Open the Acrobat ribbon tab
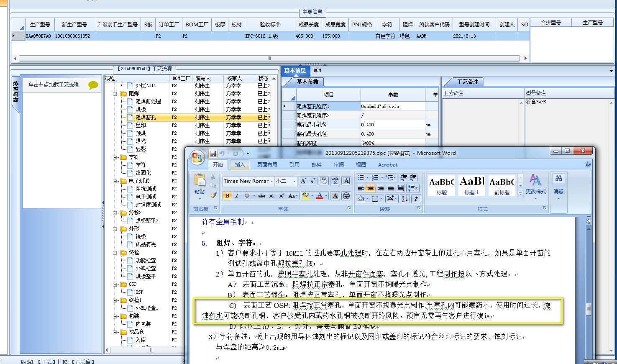 tap(388, 164)
